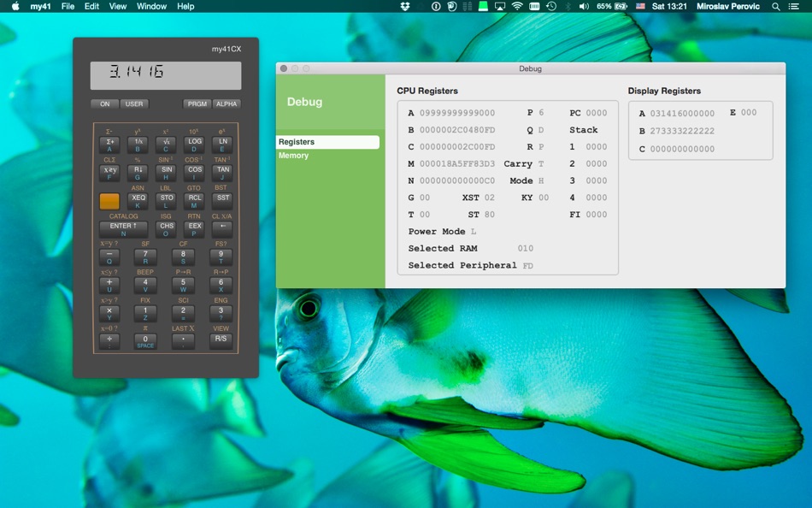Open the Apple menu

[15, 6]
